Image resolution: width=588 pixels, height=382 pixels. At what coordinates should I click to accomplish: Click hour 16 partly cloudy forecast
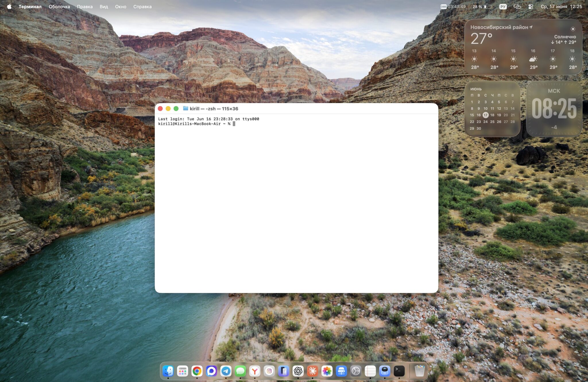(533, 59)
